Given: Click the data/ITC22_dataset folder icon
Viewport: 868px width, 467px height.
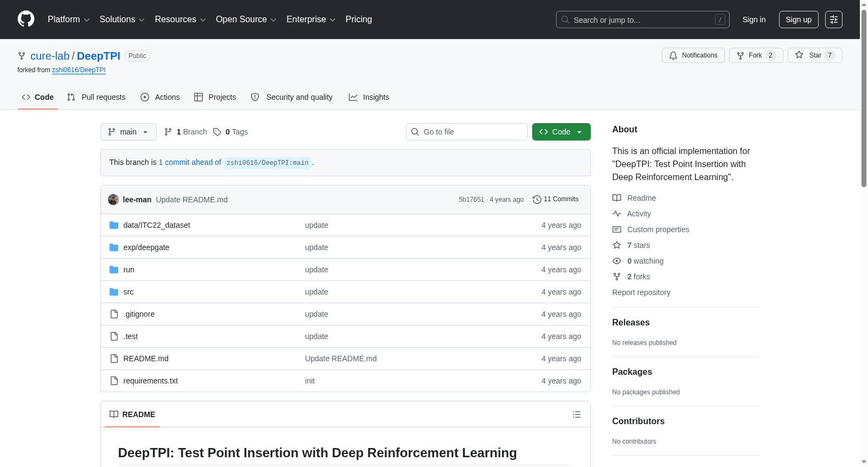Looking at the screenshot, I should (114, 225).
